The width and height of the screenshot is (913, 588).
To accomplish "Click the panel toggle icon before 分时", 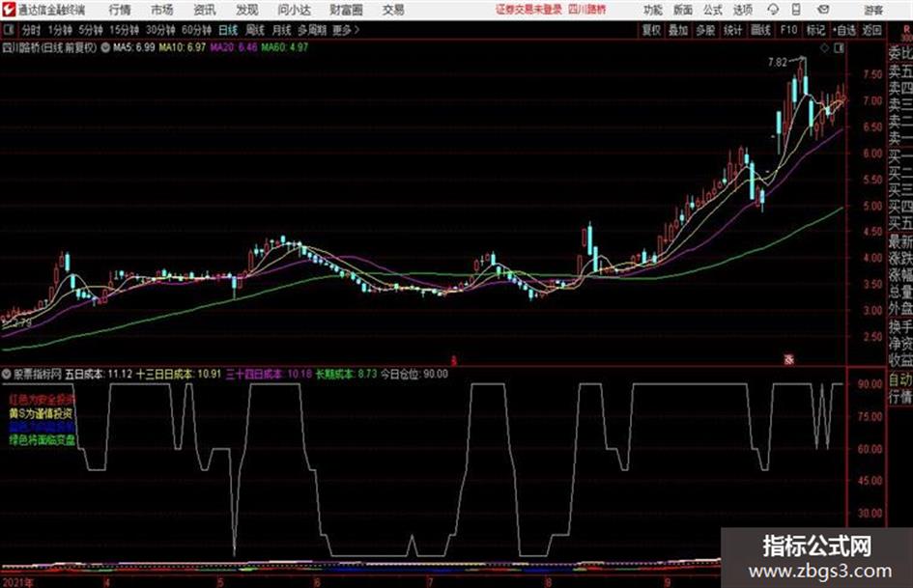I will [x=8, y=30].
